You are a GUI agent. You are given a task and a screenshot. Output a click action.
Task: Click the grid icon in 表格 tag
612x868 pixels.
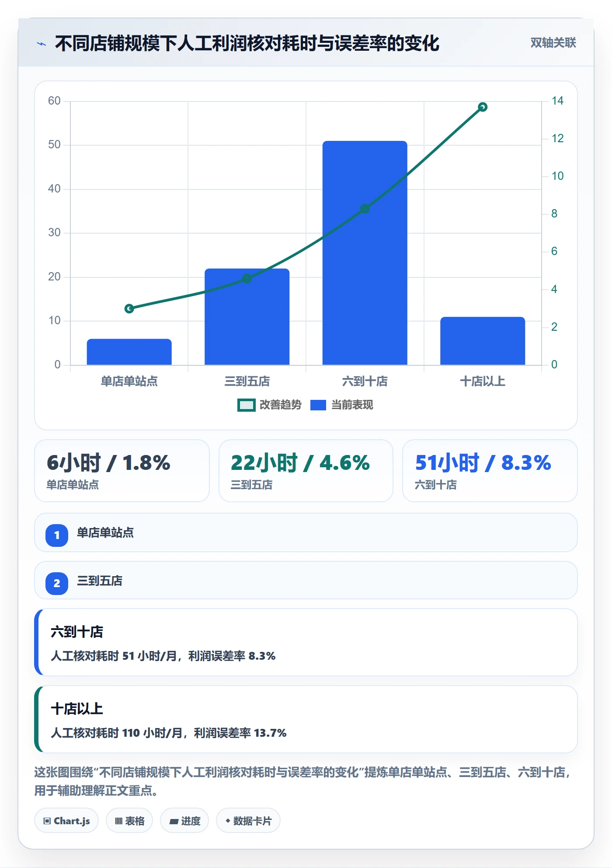tap(118, 821)
